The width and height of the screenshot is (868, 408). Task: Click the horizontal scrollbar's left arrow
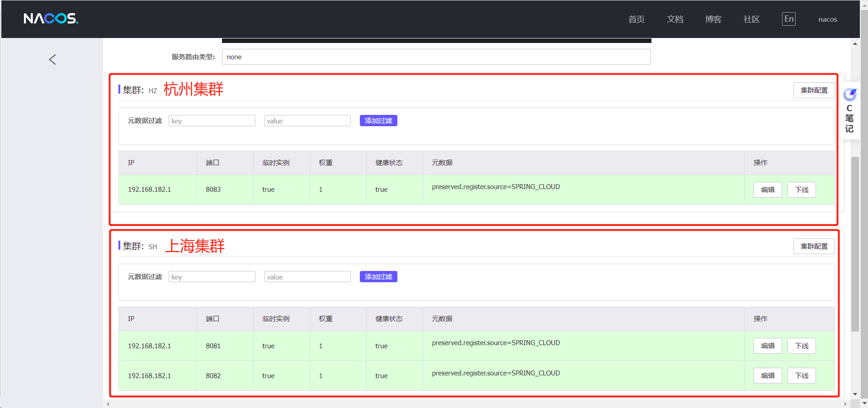(108, 404)
